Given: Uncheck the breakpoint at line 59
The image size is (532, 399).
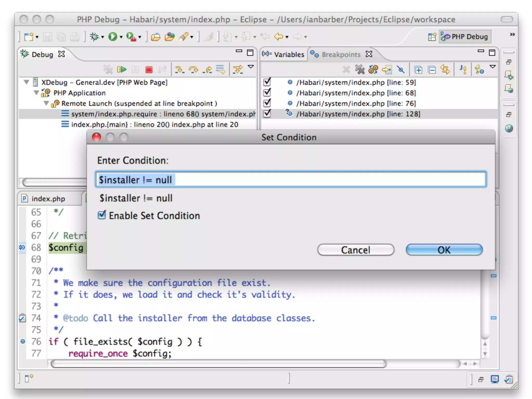Looking at the screenshot, I should point(267,82).
